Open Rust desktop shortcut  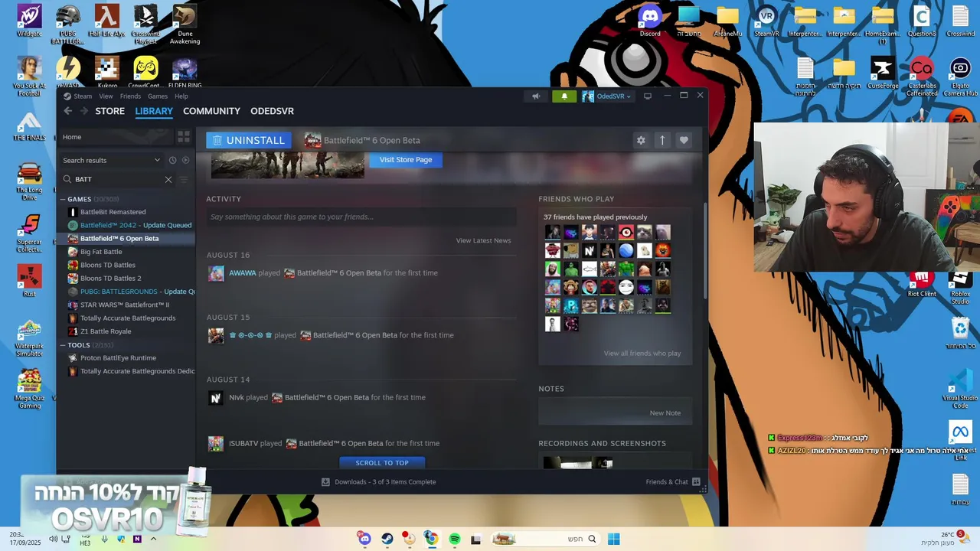click(x=29, y=280)
